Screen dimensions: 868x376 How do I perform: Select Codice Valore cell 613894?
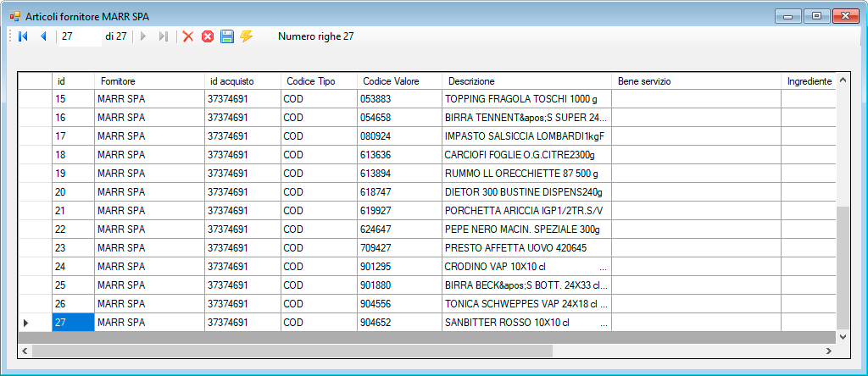(400, 174)
